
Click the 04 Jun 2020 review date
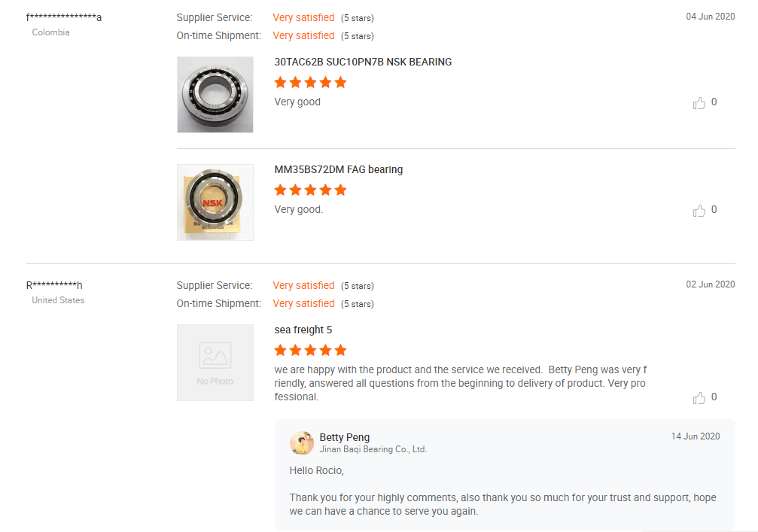pyautogui.click(x=710, y=17)
